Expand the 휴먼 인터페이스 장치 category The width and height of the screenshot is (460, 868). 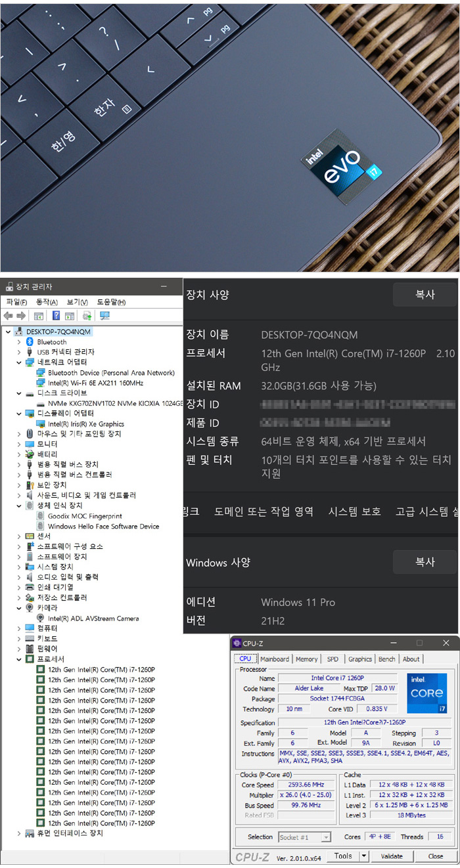(x=20, y=834)
